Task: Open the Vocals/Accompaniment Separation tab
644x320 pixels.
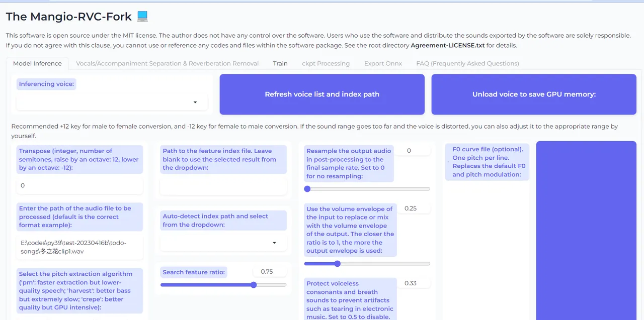Action: point(167,64)
